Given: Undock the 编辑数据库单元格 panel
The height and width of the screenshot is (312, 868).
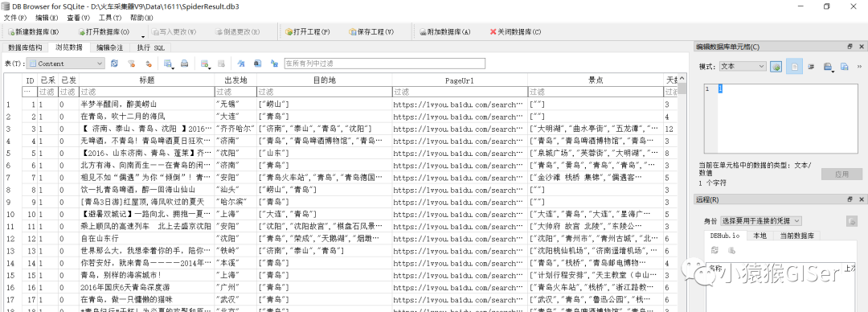Looking at the screenshot, I should tap(850, 47).
